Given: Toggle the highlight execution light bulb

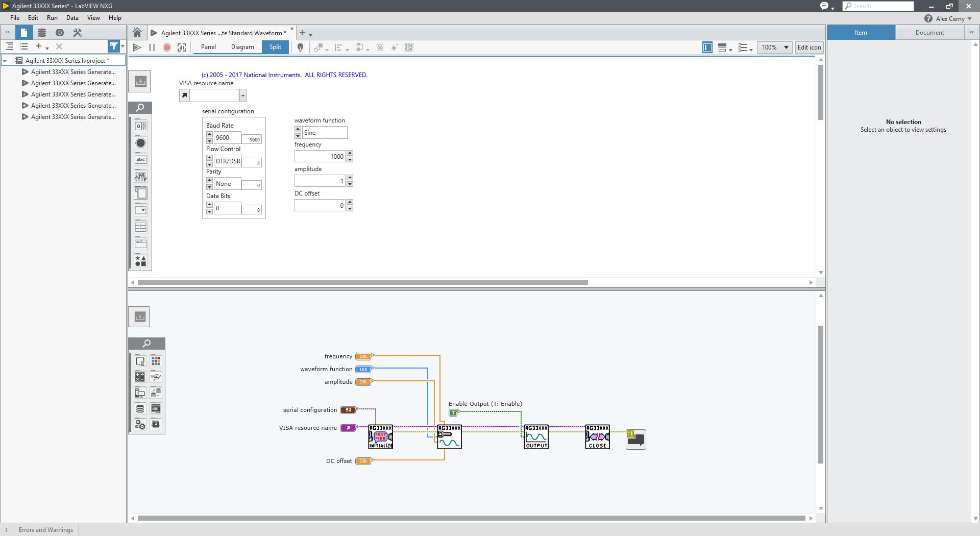Looking at the screenshot, I should [301, 47].
